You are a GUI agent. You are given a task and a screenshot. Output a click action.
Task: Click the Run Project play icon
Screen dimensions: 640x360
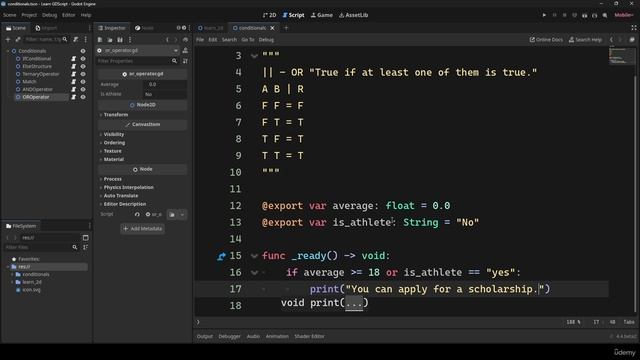pyautogui.click(x=544, y=15)
